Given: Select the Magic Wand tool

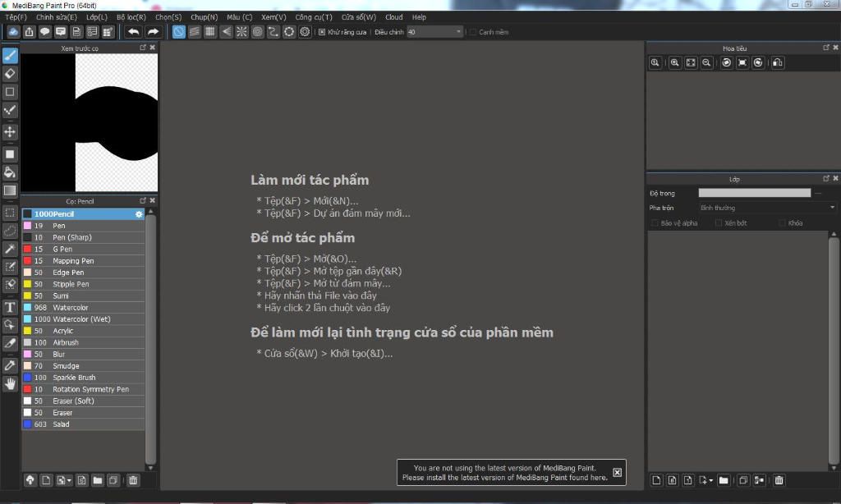Looking at the screenshot, I should pos(10,249).
